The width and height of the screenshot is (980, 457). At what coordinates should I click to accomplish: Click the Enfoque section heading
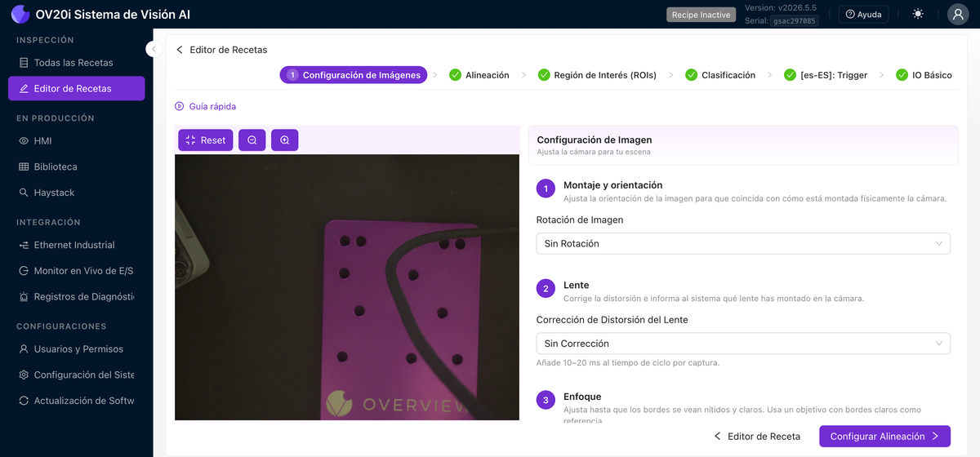582,397
